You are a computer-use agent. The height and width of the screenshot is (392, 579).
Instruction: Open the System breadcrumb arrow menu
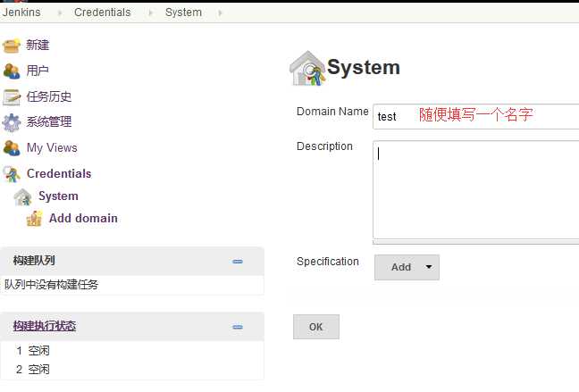(220, 13)
